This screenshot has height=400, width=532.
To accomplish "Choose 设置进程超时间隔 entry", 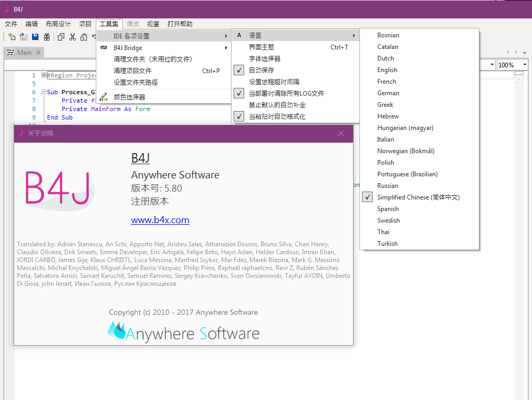I will [x=295, y=82].
